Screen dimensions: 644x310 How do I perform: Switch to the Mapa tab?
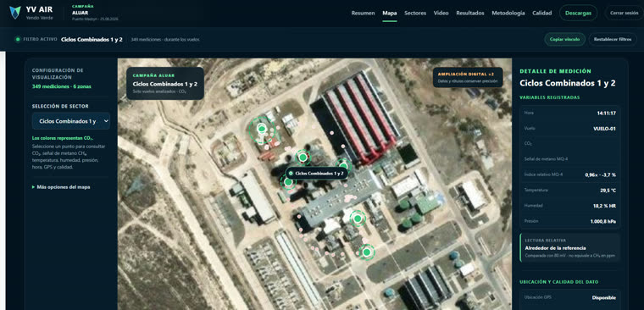389,14
